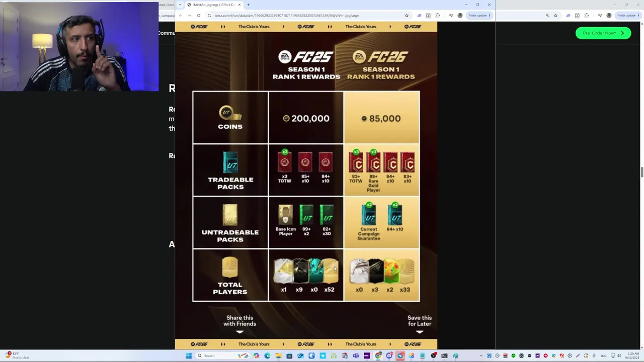Open the Windows Start menu

[x=189, y=355]
